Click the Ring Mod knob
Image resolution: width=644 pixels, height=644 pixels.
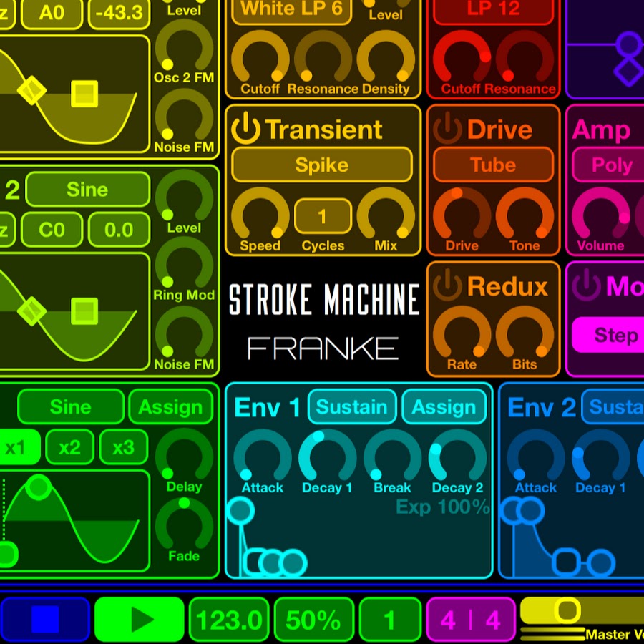coord(184,264)
